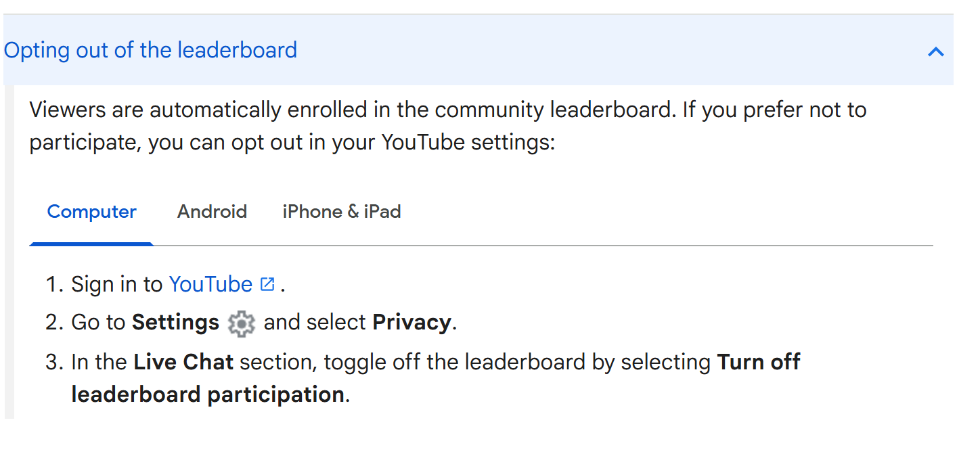
Task: Click the 'Sign in to' text in step 1
Action: pyautogui.click(x=117, y=284)
